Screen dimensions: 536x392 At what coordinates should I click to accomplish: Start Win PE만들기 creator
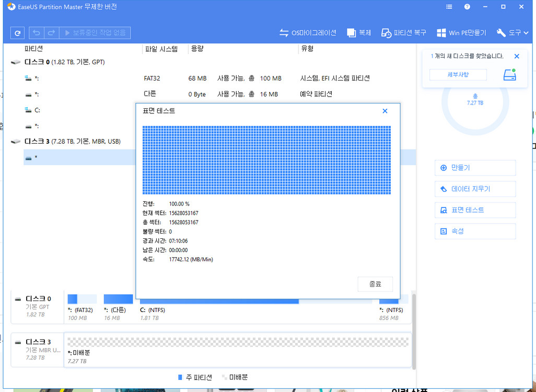[x=461, y=32]
